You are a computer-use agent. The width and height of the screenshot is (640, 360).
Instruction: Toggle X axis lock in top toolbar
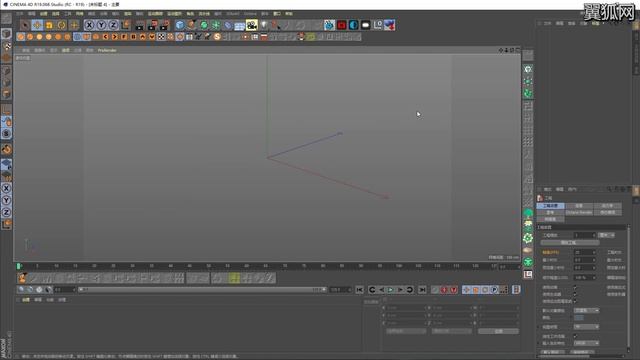point(89,25)
